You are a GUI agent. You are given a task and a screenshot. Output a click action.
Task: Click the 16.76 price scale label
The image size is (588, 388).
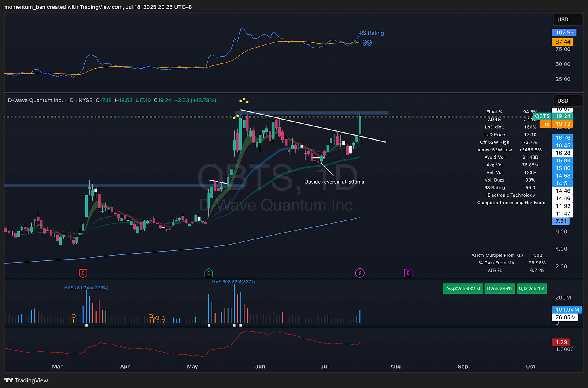(563, 138)
